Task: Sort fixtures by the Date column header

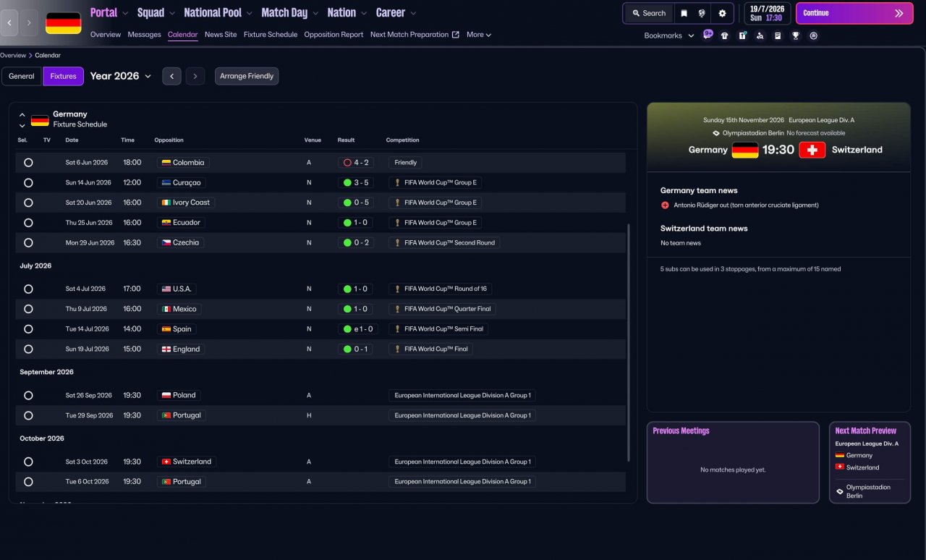Action: [x=72, y=140]
